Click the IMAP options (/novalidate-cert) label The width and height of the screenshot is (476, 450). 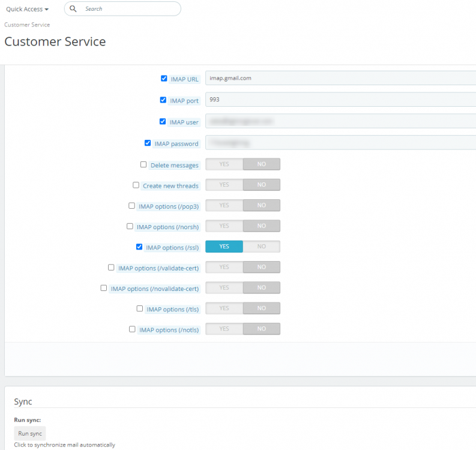155,289
